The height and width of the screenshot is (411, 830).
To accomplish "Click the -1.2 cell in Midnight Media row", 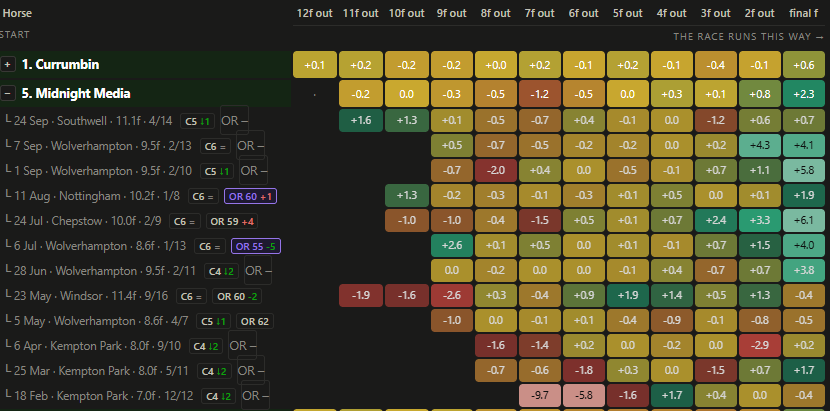I will 539,94.
